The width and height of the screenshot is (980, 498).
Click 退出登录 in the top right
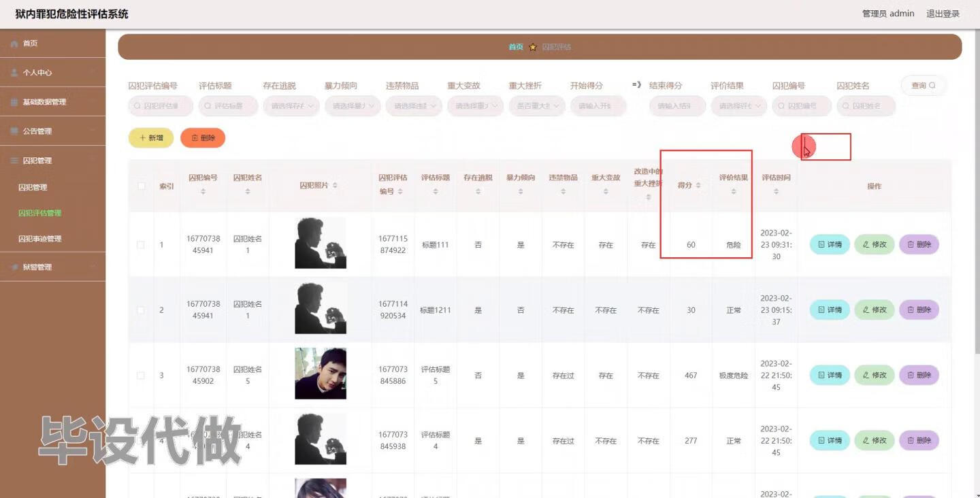[943, 14]
